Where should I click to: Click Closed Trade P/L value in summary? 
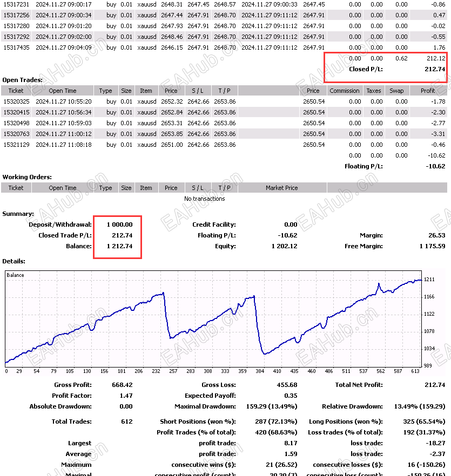[122, 235]
